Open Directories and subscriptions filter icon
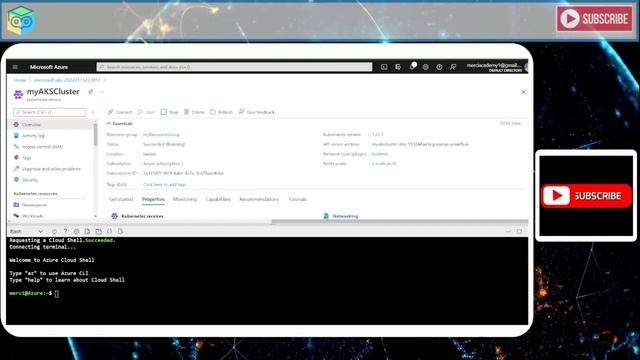The width and height of the screenshot is (640, 360). [x=398, y=67]
